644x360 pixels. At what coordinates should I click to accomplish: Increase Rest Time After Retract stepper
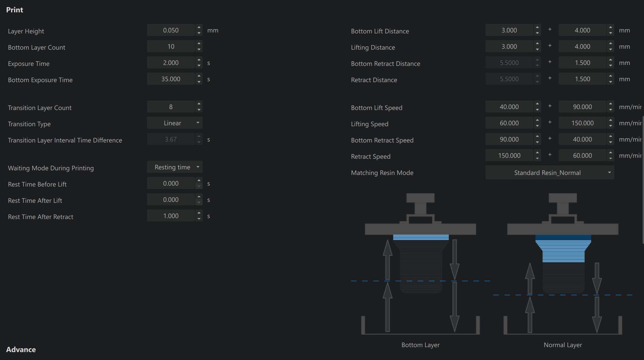[x=199, y=213]
